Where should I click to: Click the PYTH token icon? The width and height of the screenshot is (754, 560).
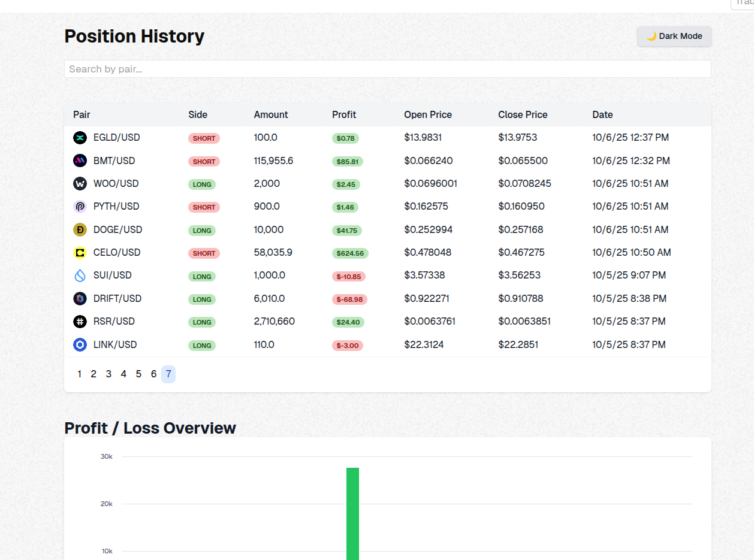click(80, 207)
